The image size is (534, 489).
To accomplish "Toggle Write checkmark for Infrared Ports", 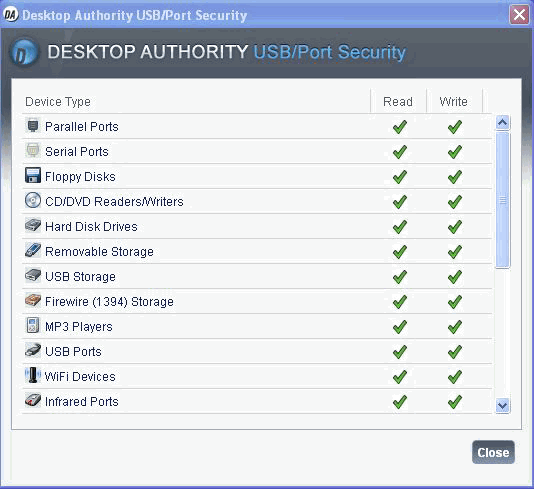I will pyautogui.click(x=455, y=401).
